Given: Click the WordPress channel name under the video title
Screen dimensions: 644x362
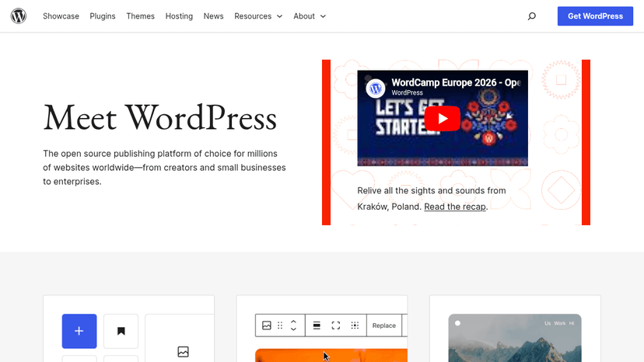Looking at the screenshot, I should pos(407,92).
